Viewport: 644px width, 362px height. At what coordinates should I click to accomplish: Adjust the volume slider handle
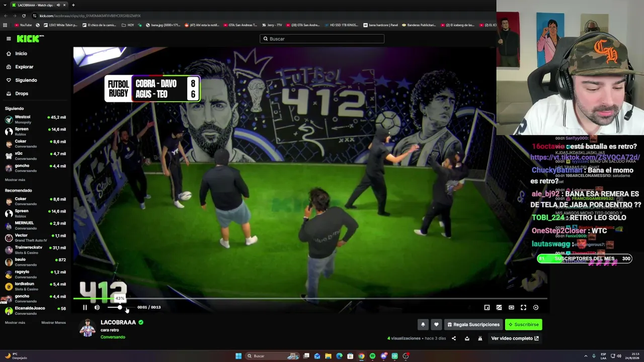(x=120, y=307)
